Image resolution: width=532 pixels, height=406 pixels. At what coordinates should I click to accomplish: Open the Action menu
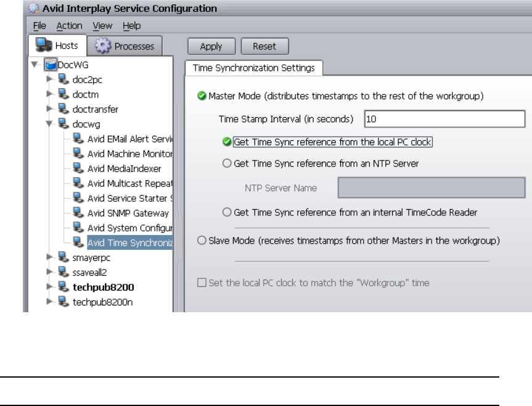click(x=69, y=26)
